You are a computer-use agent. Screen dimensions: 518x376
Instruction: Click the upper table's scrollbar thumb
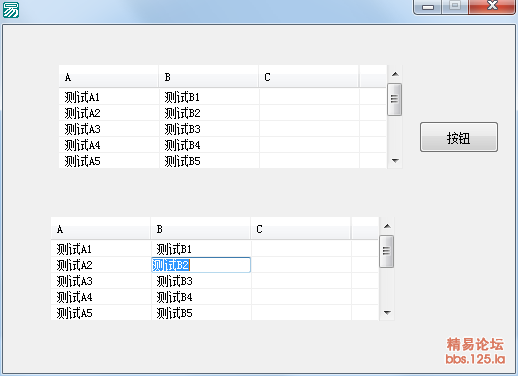395,99
